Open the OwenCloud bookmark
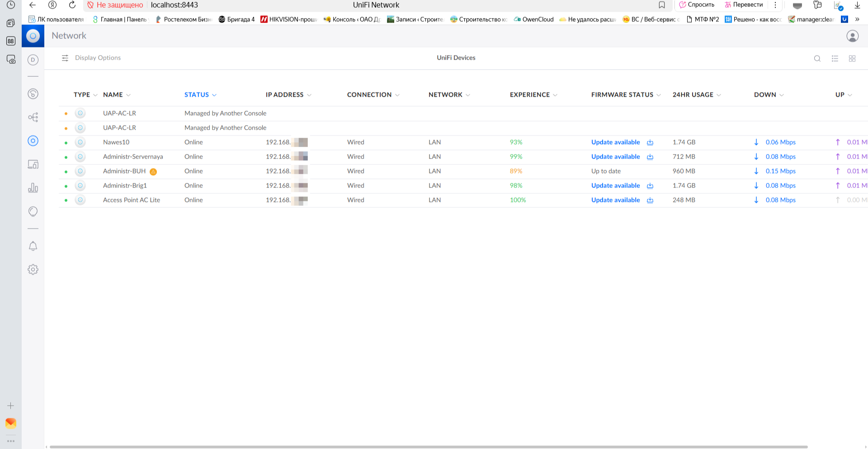Image resolution: width=868 pixels, height=449 pixels. 533,19
